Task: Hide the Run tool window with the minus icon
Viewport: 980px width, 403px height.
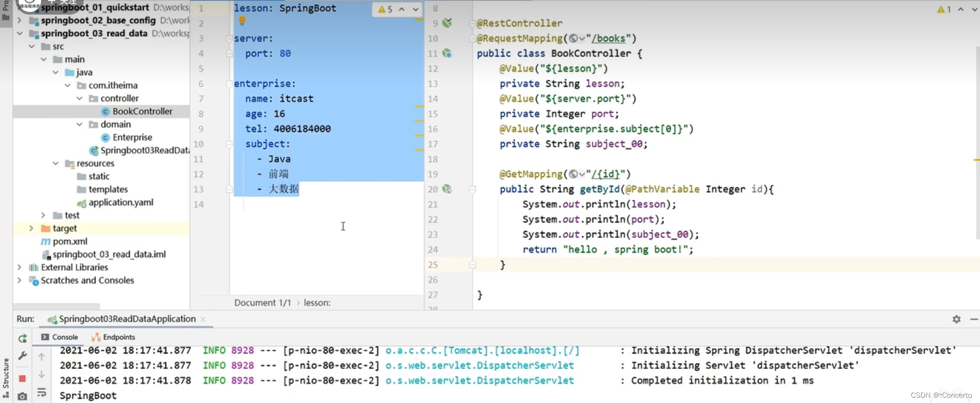Action: coord(974,319)
